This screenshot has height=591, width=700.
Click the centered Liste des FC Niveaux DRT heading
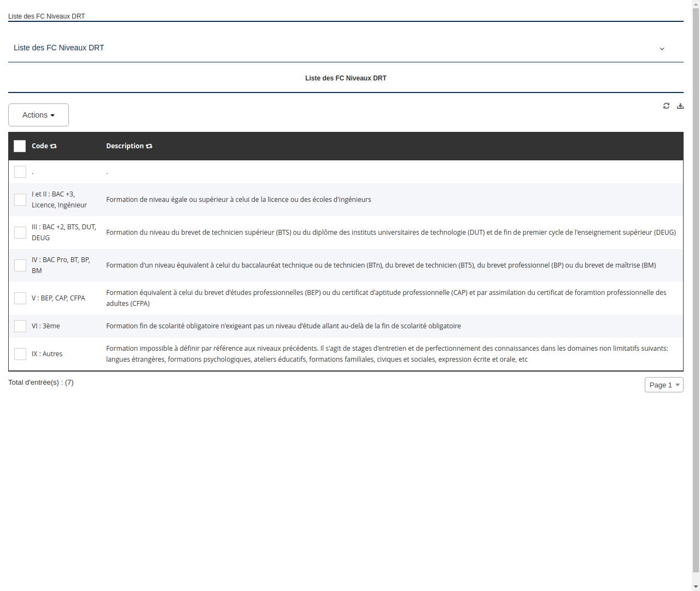coord(346,78)
